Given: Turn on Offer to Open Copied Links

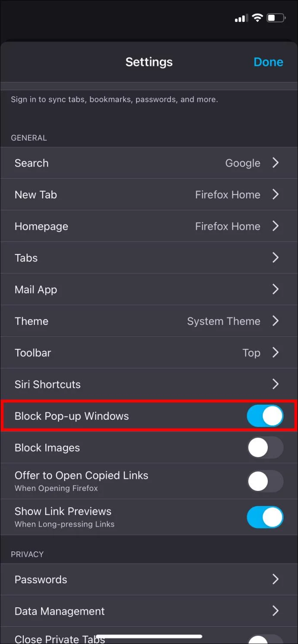Looking at the screenshot, I should tap(265, 481).
